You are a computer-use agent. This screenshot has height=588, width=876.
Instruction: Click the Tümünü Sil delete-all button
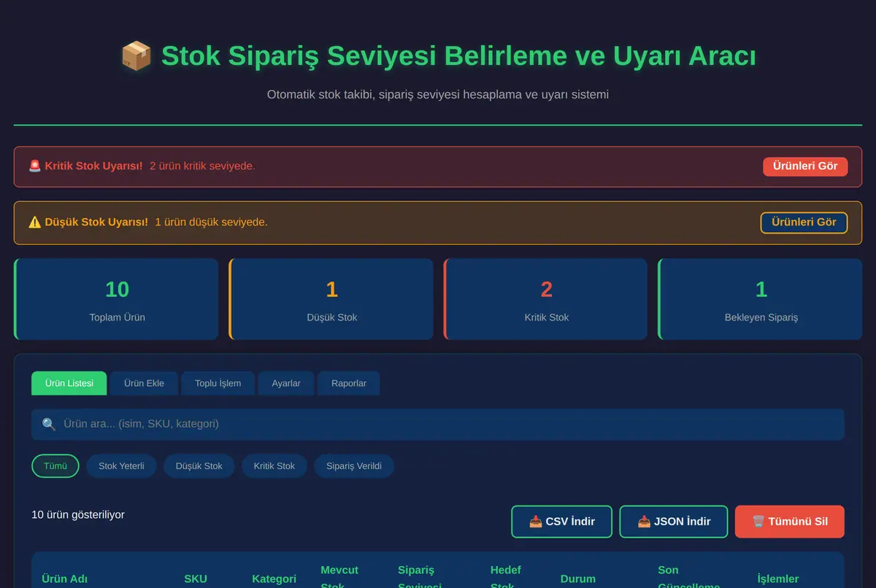(790, 522)
